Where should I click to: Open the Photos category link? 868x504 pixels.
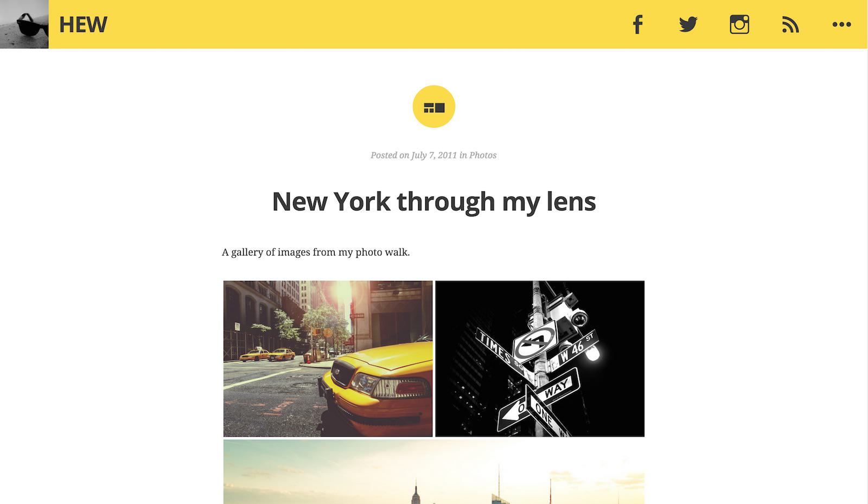483,155
